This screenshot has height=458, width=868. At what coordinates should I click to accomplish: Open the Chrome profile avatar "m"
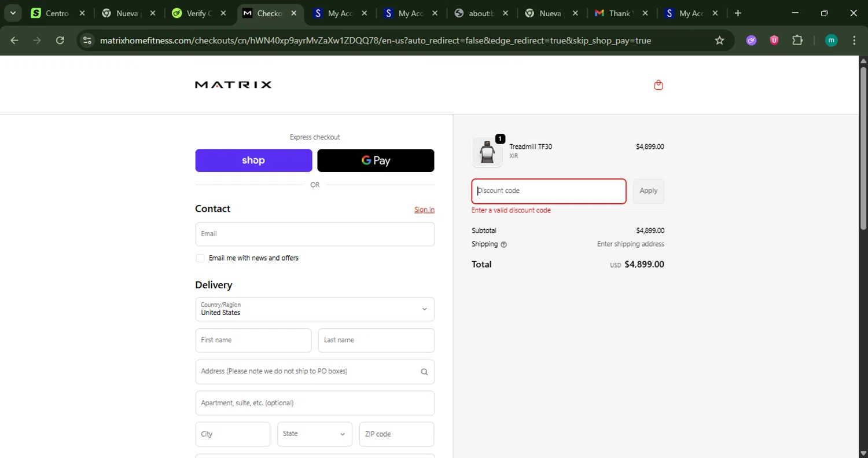pyautogui.click(x=831, y=41)
